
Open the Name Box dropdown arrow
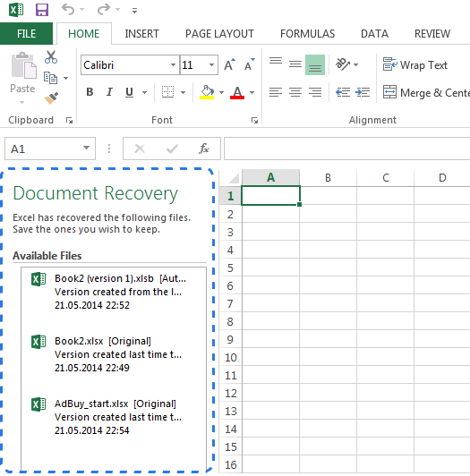86,148
